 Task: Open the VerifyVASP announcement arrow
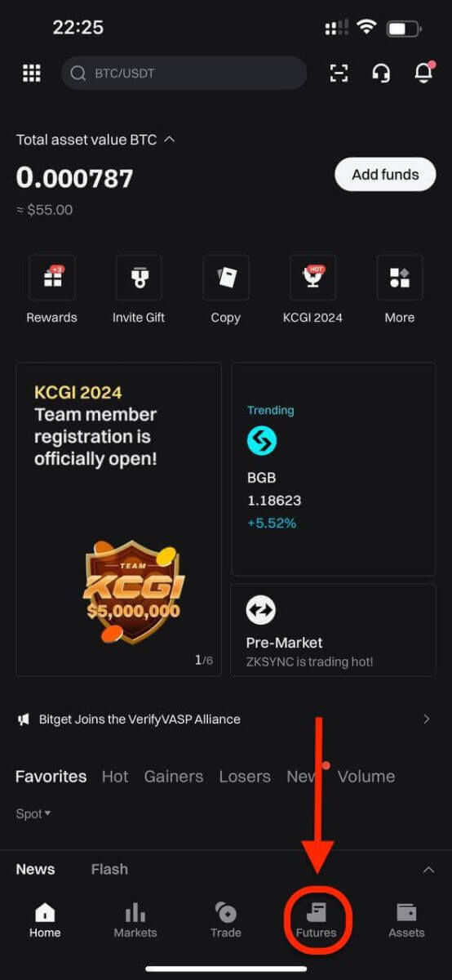[x=426, y=719]
